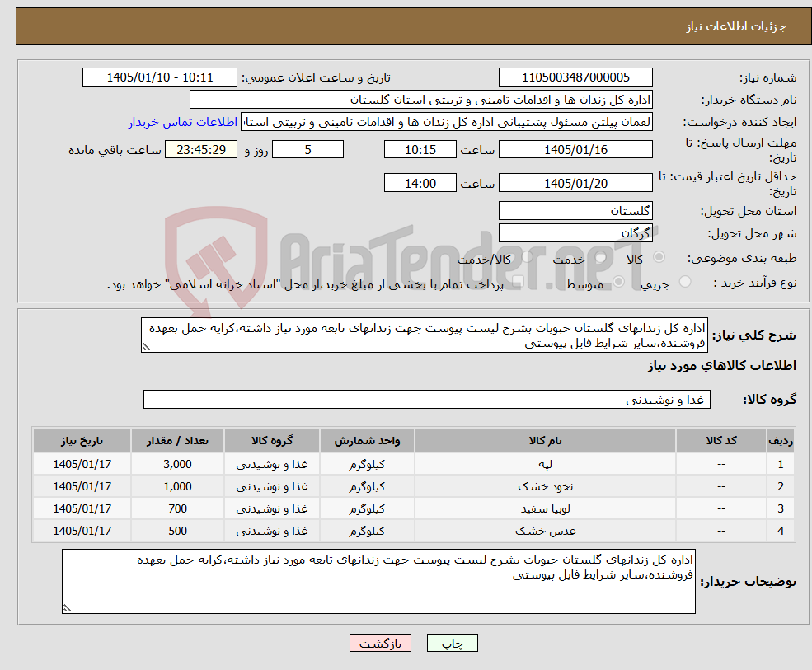Click the date 1405/01/17 in the لپه row
This screenshot has width=812, height=670.
(82, 464)
